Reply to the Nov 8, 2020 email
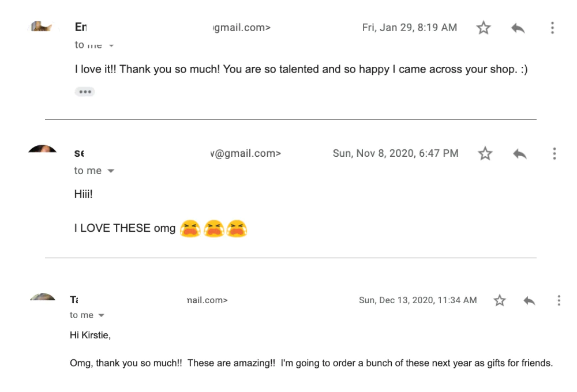The height and width of the screenshot is (392, 577). pyautogui.click(x=519, y=153)
